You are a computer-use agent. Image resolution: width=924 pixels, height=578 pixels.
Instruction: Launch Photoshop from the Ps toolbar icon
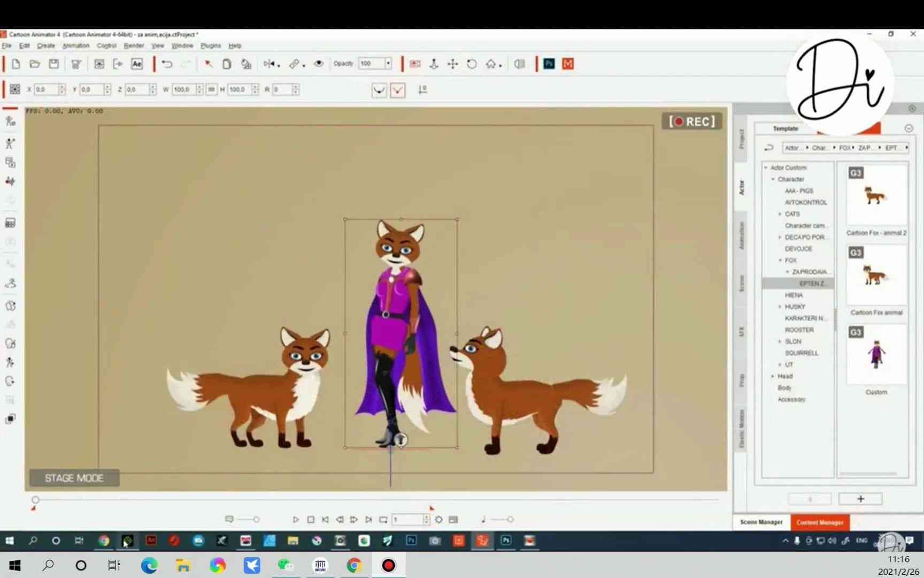point(549,64)
